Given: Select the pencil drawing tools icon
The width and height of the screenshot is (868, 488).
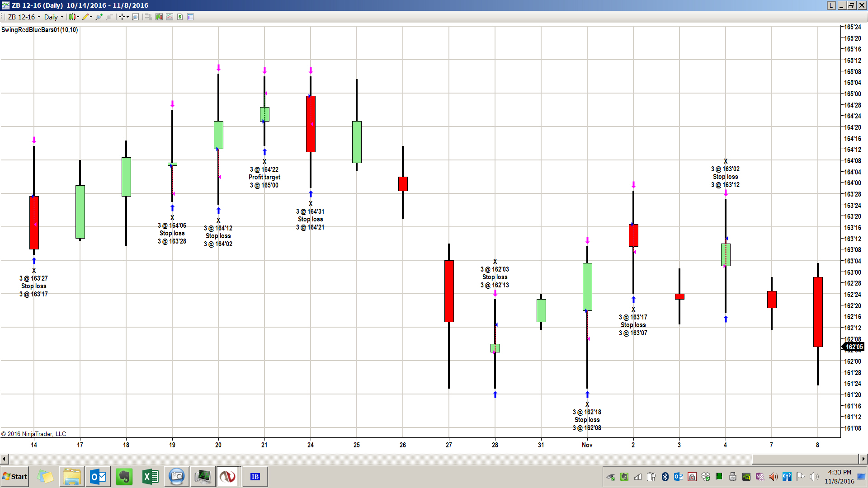Looking at the screenshot, I should click(x=85, y=17).
